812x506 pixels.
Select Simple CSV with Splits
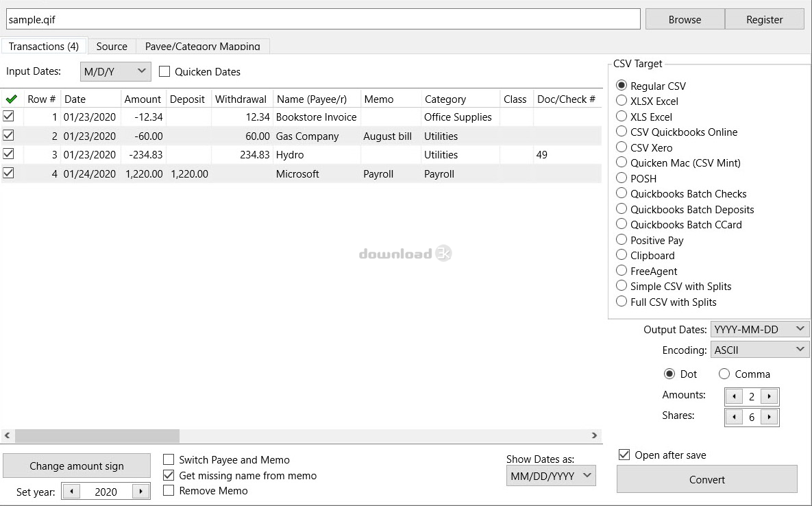coord(622,285)
